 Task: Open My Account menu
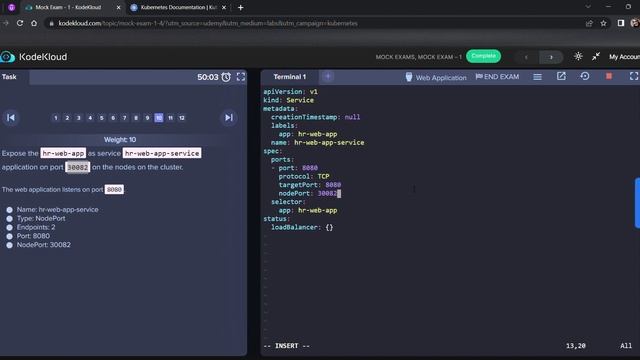[x=624, y=57]
